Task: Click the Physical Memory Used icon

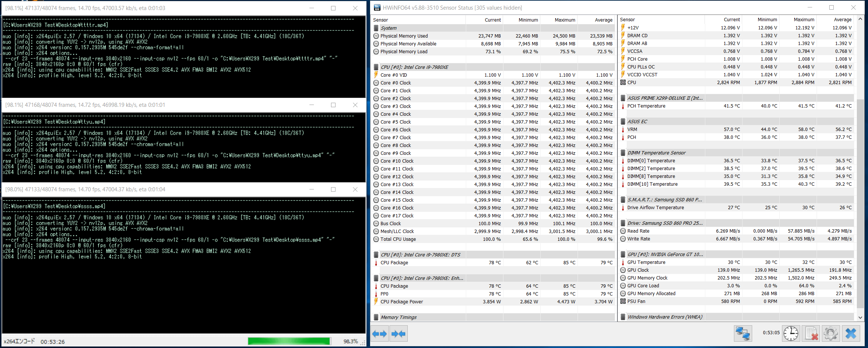Action: click(376, 36)
